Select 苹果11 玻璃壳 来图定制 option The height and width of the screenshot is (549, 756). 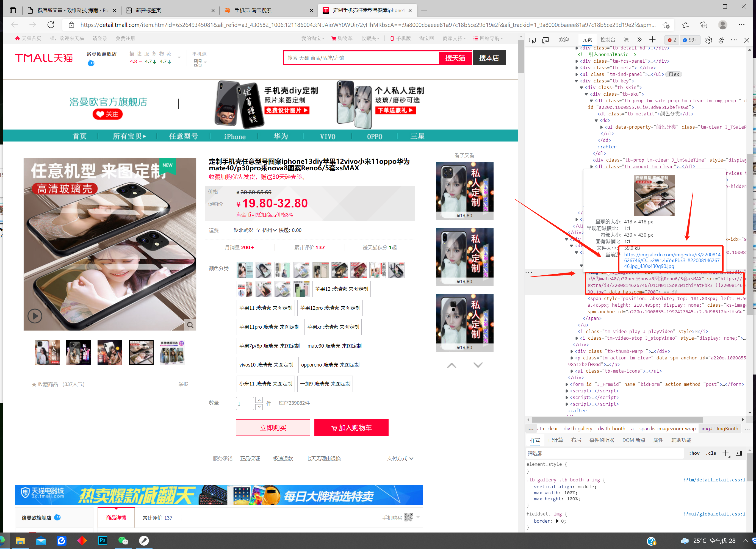266,308
